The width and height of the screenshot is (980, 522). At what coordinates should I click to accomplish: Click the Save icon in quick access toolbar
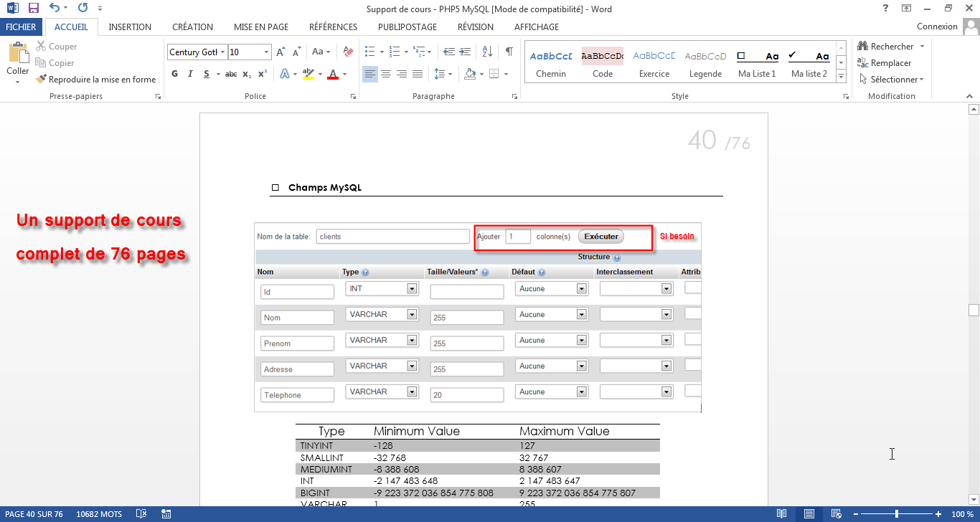click(34, 9)
